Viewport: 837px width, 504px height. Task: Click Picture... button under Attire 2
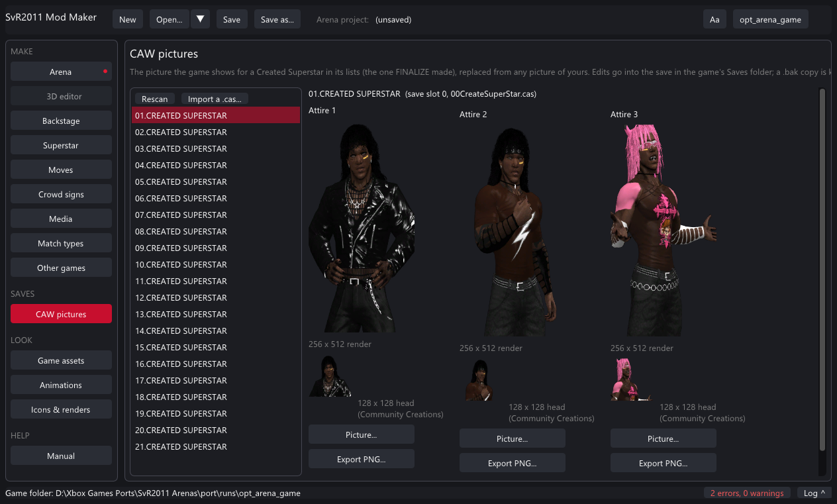click(513, 438)
